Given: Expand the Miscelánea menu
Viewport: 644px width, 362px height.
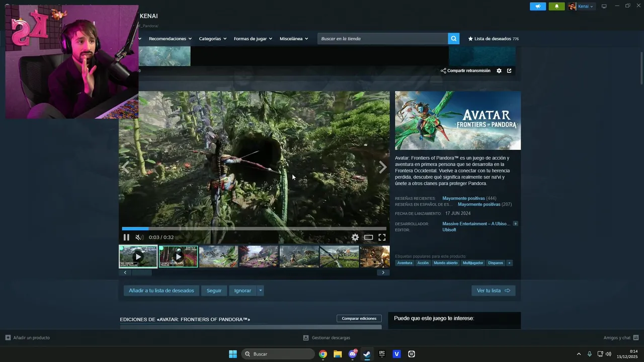Looking at the screenshot, I should [294, 39].
